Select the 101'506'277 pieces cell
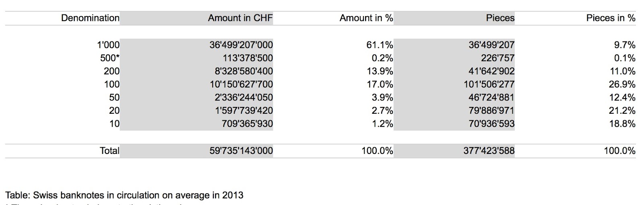This screenshot has height=205, width=644. (489, 84)
